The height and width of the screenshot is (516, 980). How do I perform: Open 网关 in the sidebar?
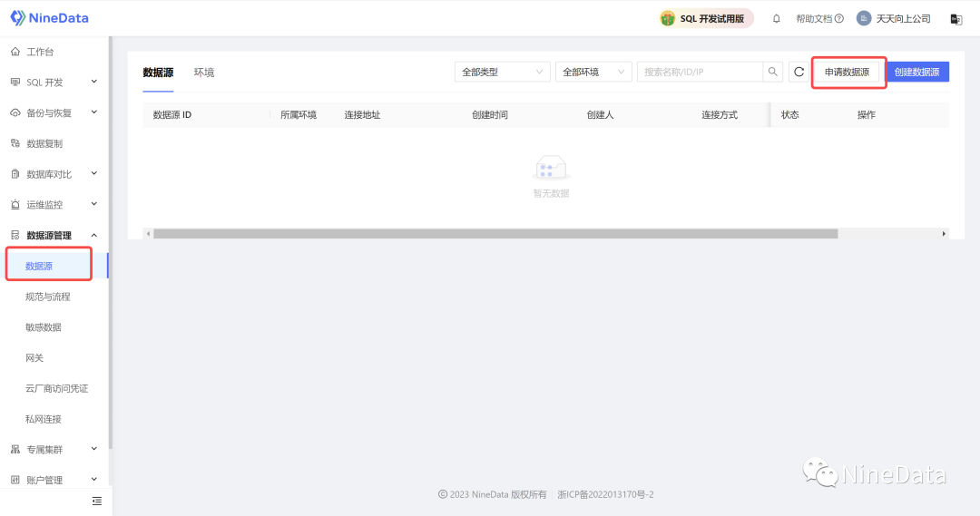(x=34, y=358)
